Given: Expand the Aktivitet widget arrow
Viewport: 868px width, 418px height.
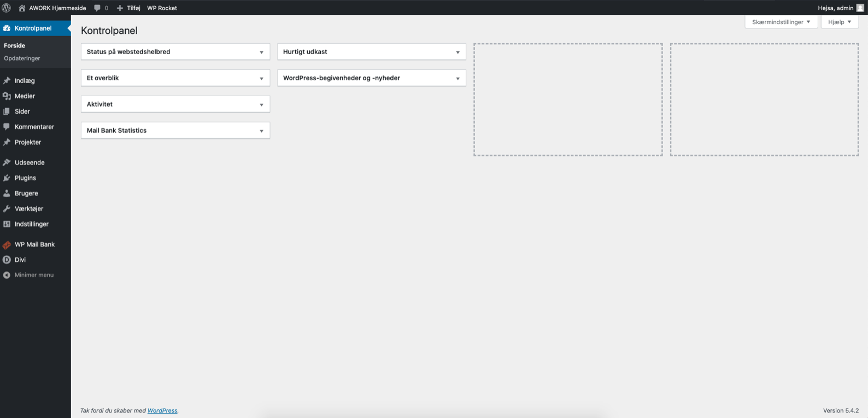Looking at the screenshot, I should coord(261,104).
